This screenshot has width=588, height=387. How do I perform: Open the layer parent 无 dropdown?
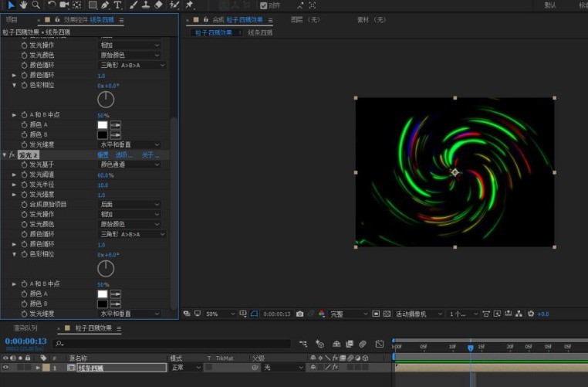tap(283, 368)
